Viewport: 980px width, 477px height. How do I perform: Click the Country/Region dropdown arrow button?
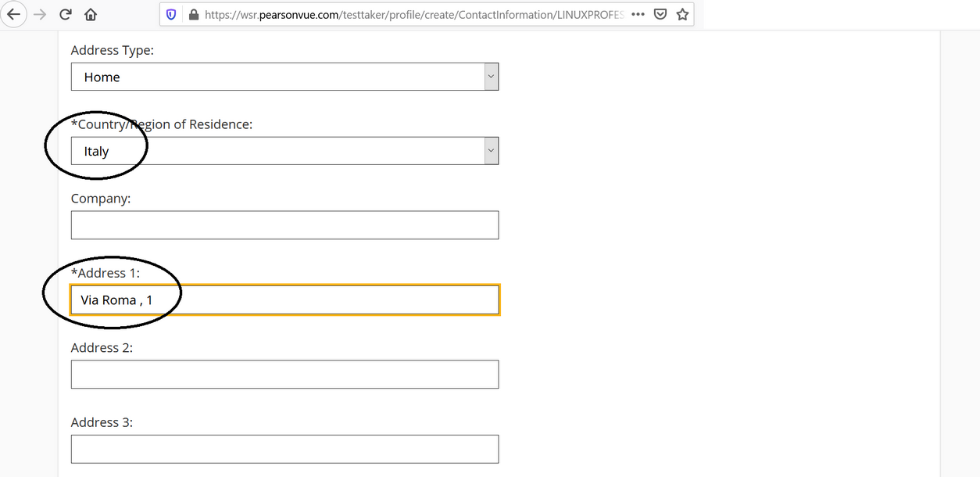click(x=491, y=151)
